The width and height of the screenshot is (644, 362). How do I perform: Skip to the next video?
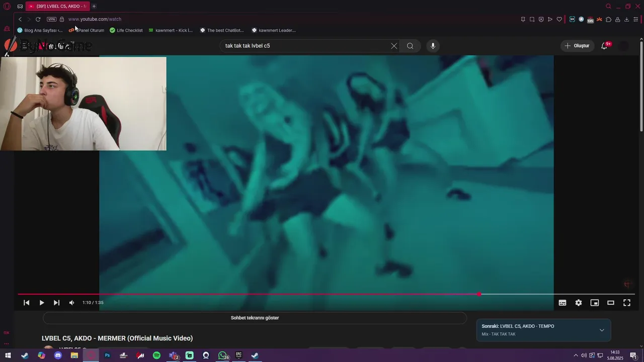(56, 303)
